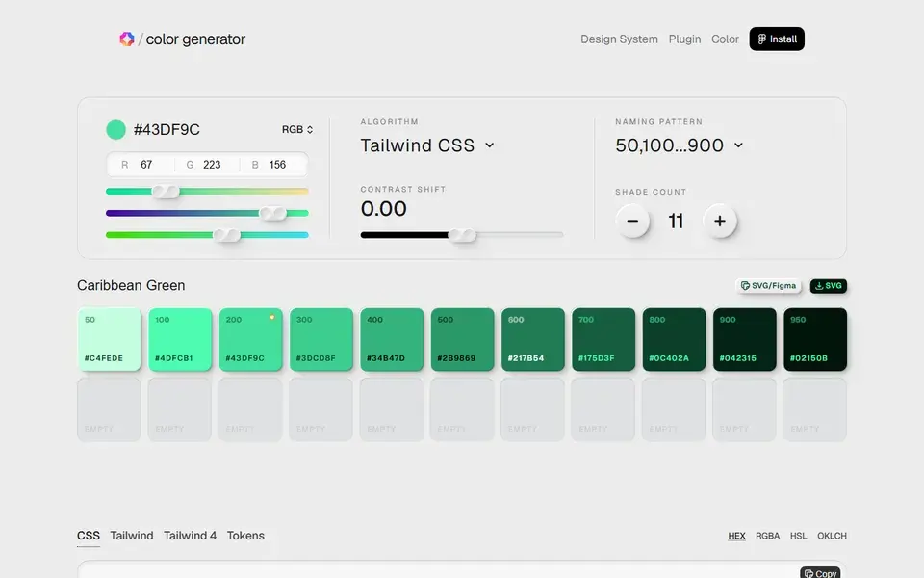Viewport: 924px width, 578px height.
Task: Switch to the Tailwind 4 tab
Action: (190, 536)
